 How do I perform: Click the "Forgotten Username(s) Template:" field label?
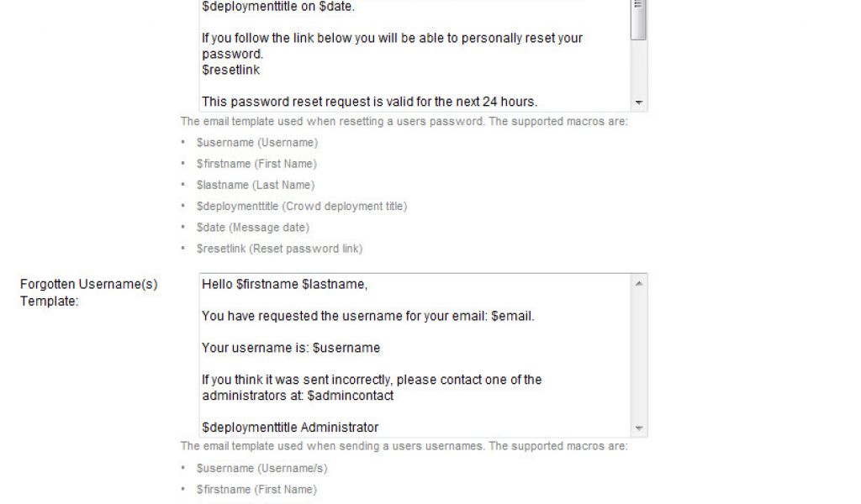click(88, 292)
